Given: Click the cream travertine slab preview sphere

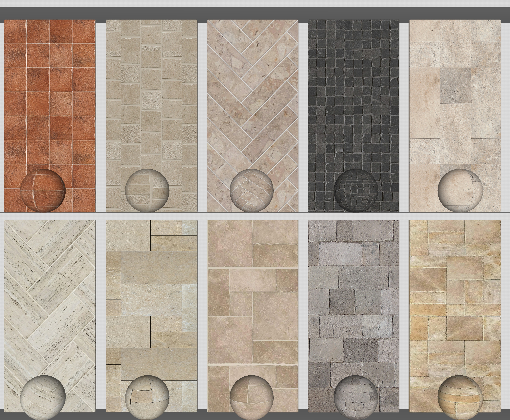Looking at the screenshot, I should point(460,190).
